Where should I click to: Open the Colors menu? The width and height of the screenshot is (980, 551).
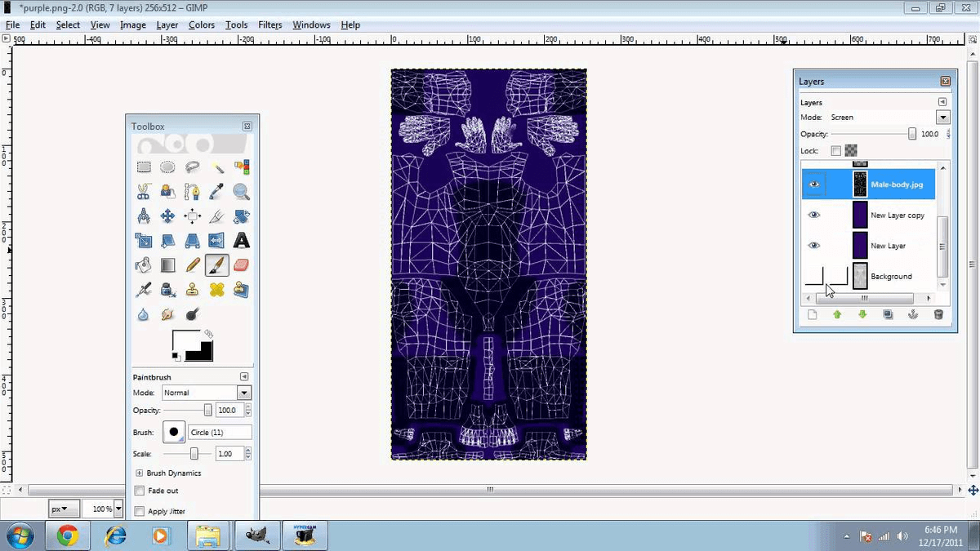point(201,24)
